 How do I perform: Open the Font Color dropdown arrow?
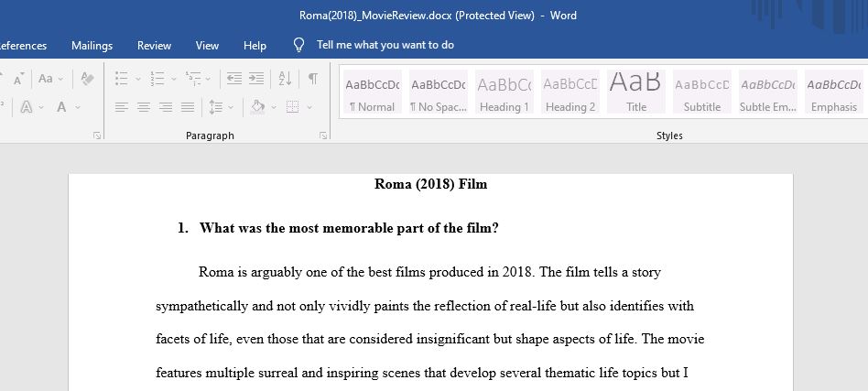(78, 107)
